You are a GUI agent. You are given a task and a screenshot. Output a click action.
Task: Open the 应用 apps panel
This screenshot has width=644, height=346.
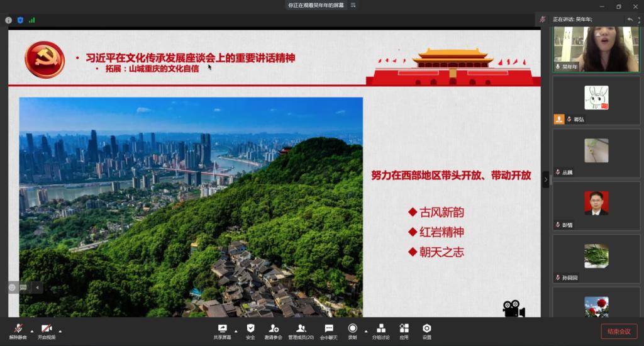tap(404, 331)
